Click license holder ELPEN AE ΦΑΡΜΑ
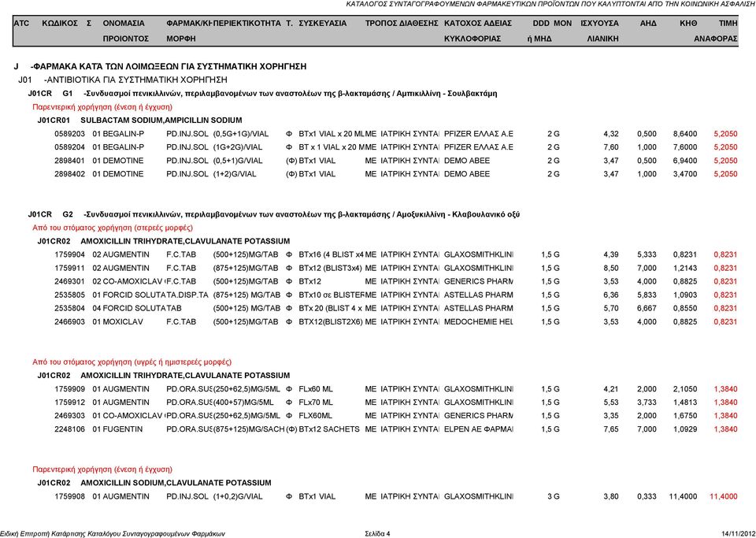 pyautogui.click(x=478, y=429)
